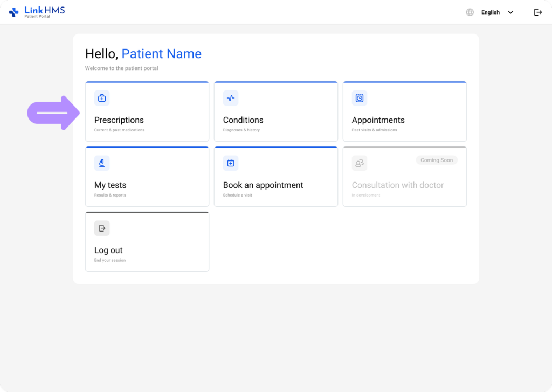The width and height of the screenshot is (552, 392).
Task: Click the Conditions pulse icon
Action: click(231, 98)
